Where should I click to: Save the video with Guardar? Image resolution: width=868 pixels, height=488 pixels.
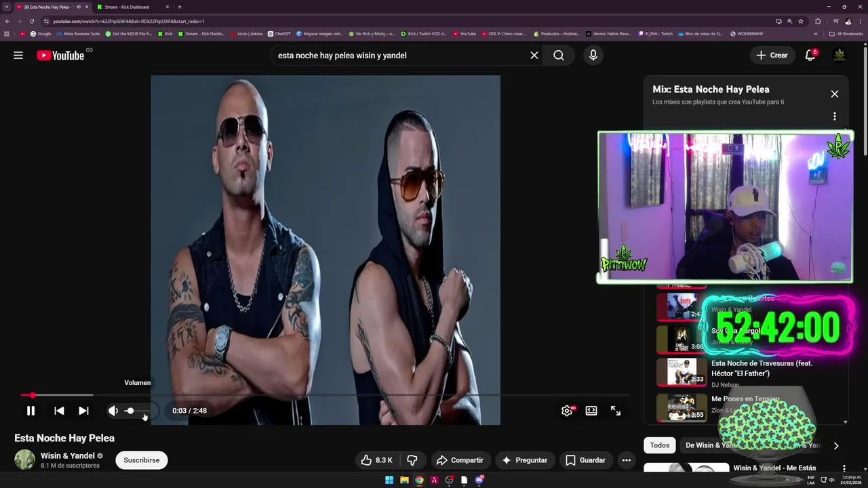(585, 460)
